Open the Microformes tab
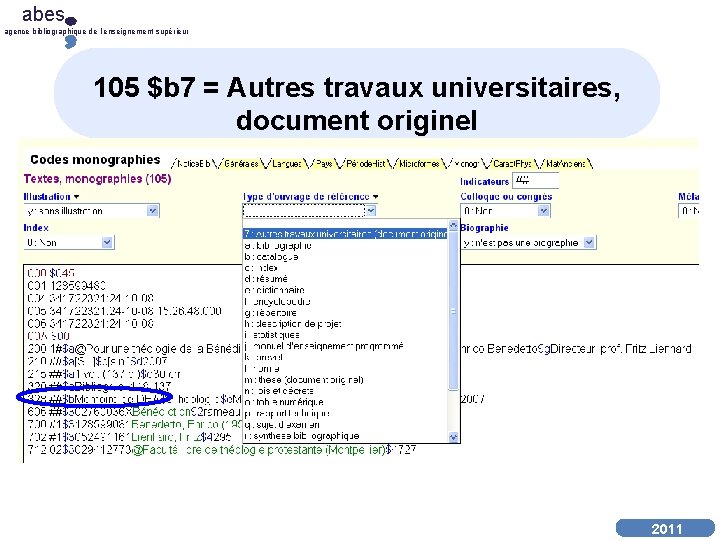The width and height of the screenshot is (720, 540). pos(419,163)
